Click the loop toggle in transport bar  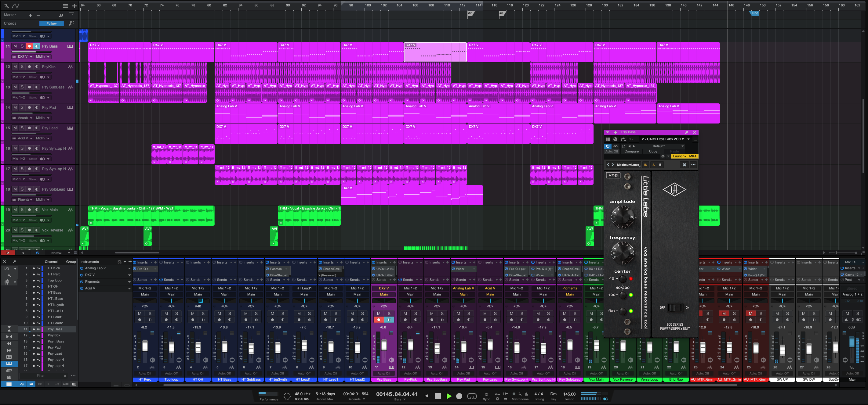coord(472,396)
